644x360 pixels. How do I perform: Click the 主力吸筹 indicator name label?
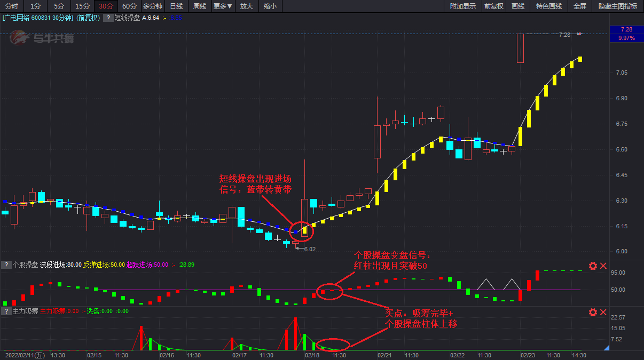pos(25,311)
